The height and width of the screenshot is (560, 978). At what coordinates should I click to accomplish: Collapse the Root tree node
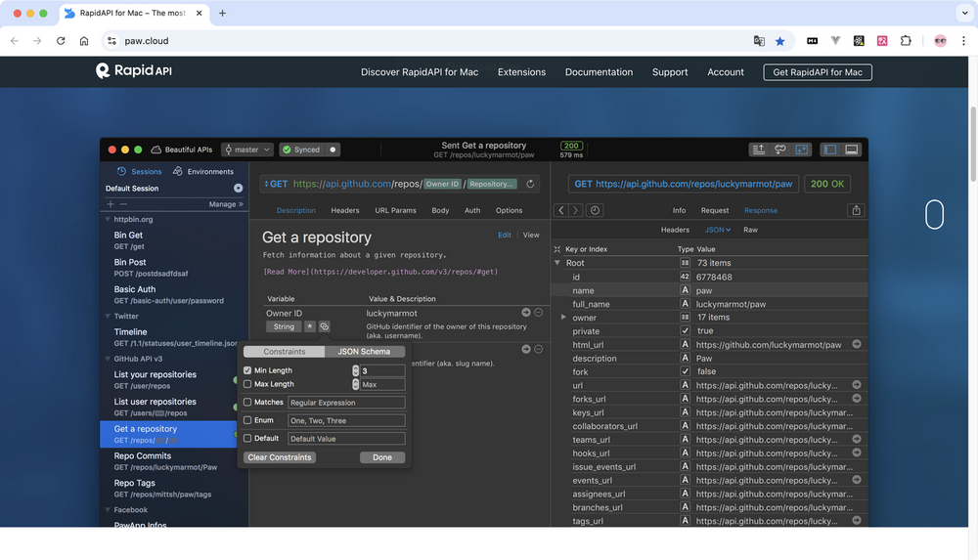(x=557, y=263)
